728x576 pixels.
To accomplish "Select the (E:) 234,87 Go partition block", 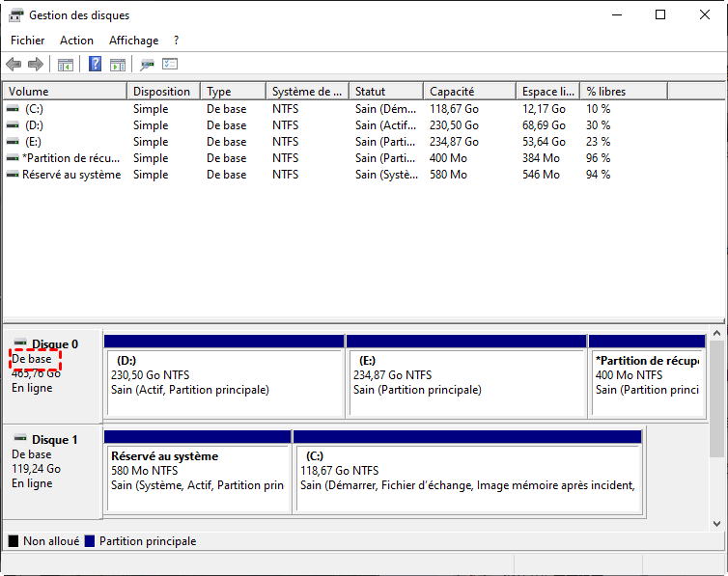I will pos(465,376).
